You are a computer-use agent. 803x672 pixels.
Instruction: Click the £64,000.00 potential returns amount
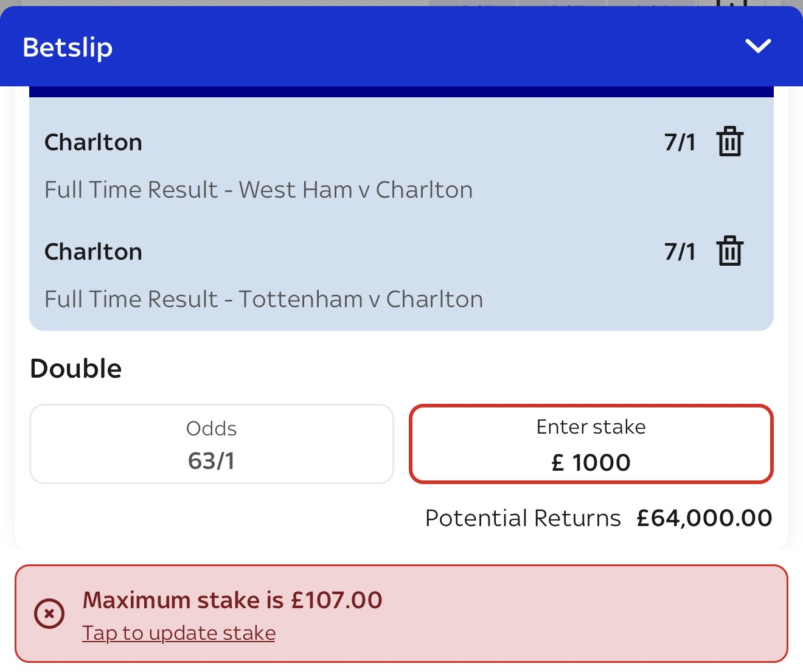click(x=704, y=518)
